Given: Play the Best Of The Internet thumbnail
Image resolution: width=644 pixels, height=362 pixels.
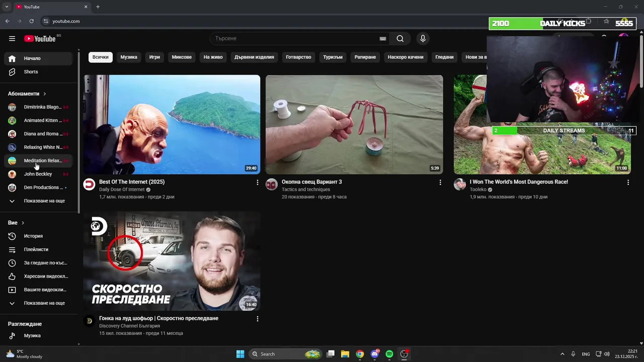Looking at the screenshot, I should [172, 125].
